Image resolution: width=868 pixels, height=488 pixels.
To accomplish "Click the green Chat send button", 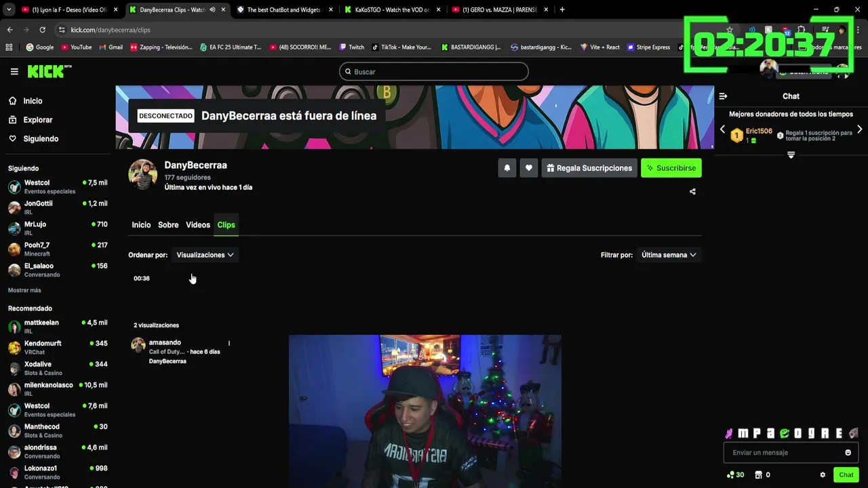I will (x=846, y=475).
